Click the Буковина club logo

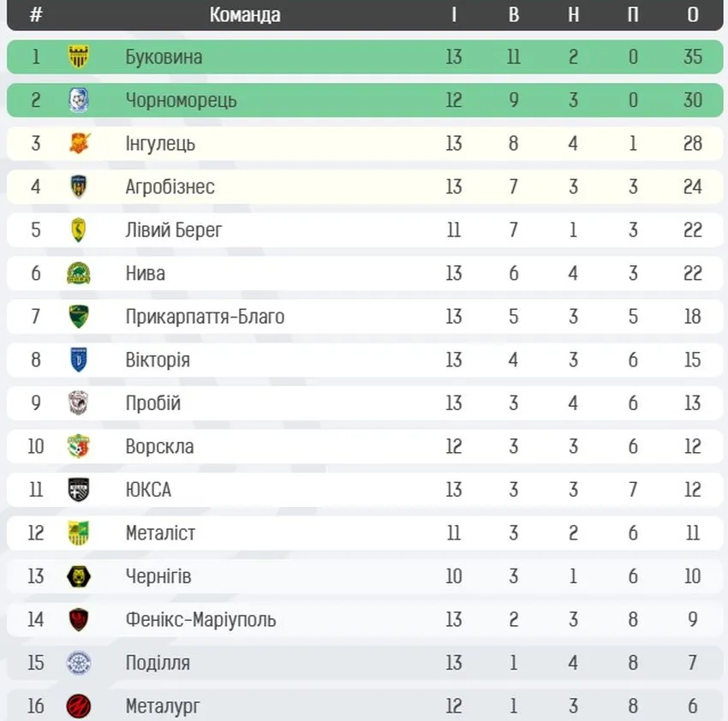pyautogui.click(x=79, y=57)
